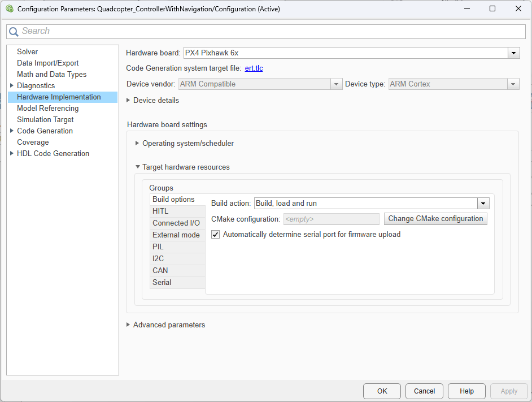Expand the Code Generation tree node arrow

[x=11, y=131]
